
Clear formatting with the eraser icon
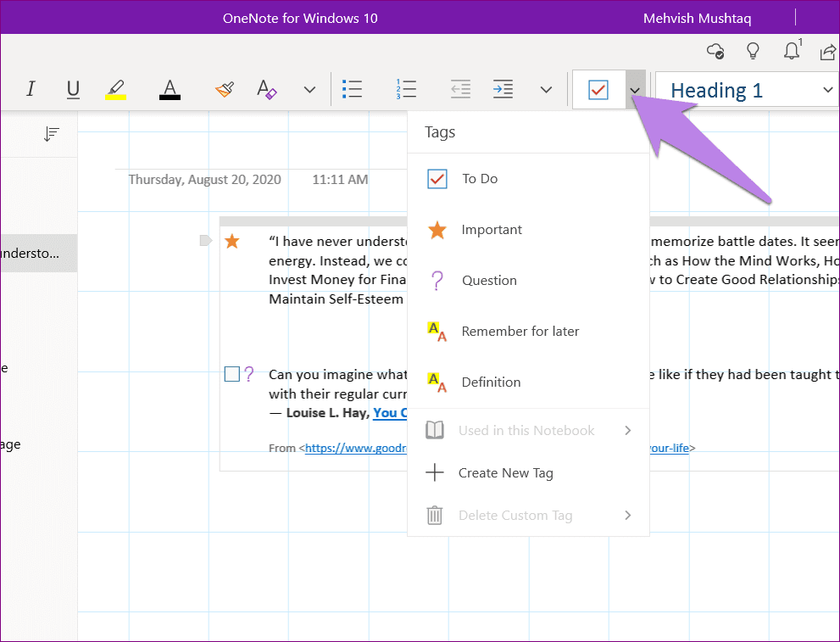tap(266, 89)
